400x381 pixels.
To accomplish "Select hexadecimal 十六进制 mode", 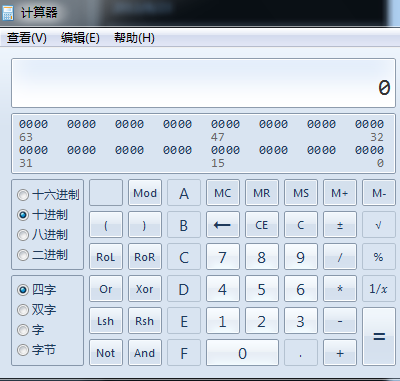I will pyautogui.click(x=48, y=195).
